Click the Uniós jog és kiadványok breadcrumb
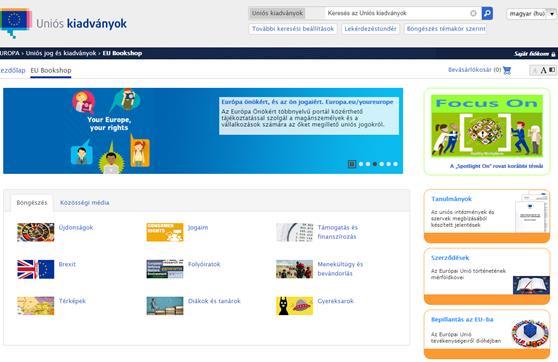The height and width of the screenshot is (362, 558). click(61, 53)
